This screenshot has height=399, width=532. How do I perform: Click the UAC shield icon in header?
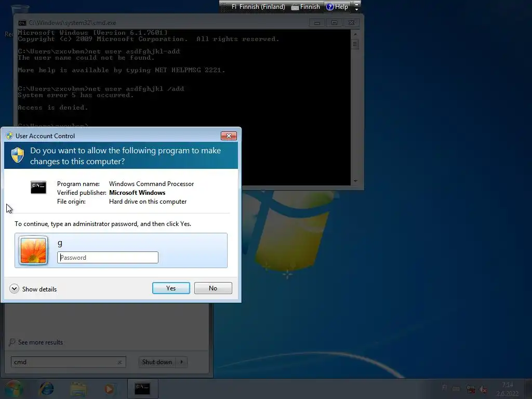coord(18,155)
